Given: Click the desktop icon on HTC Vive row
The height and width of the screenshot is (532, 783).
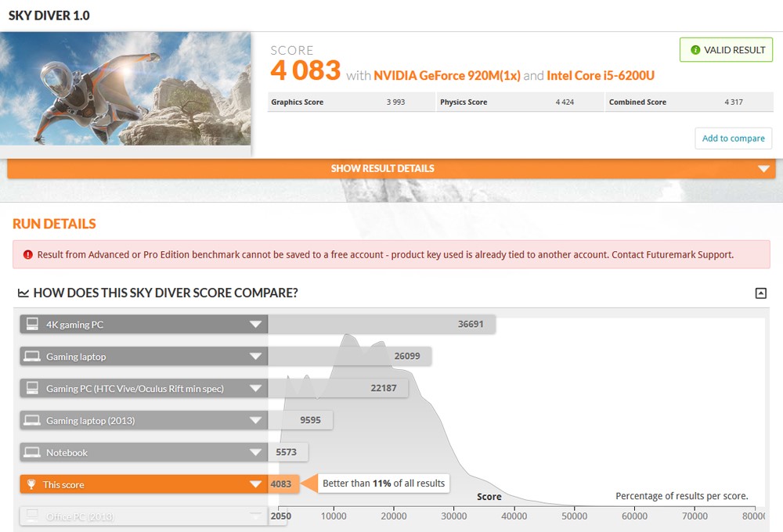Looking at the screenshot, I should tap(32, 388).
